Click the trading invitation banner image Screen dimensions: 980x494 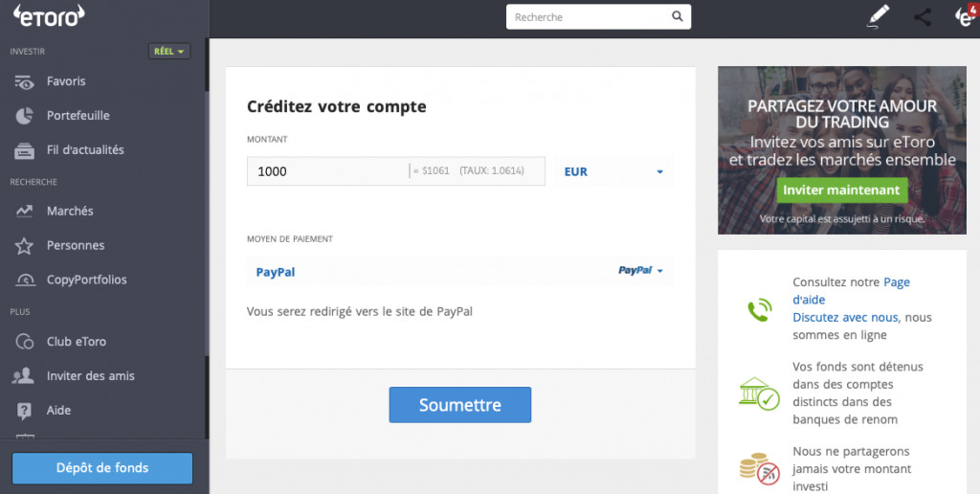pyautogui.click(x=842, y=150)
